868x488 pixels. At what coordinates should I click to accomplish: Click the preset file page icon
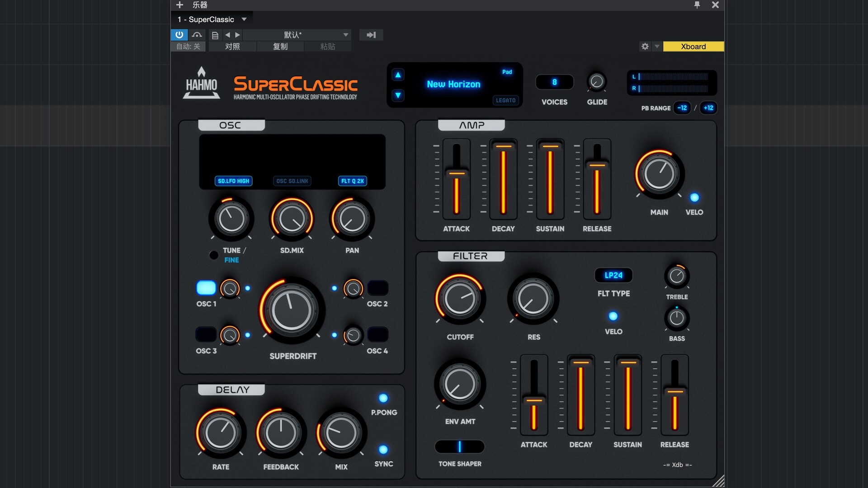pyautogui.click(x=215, y=35)
